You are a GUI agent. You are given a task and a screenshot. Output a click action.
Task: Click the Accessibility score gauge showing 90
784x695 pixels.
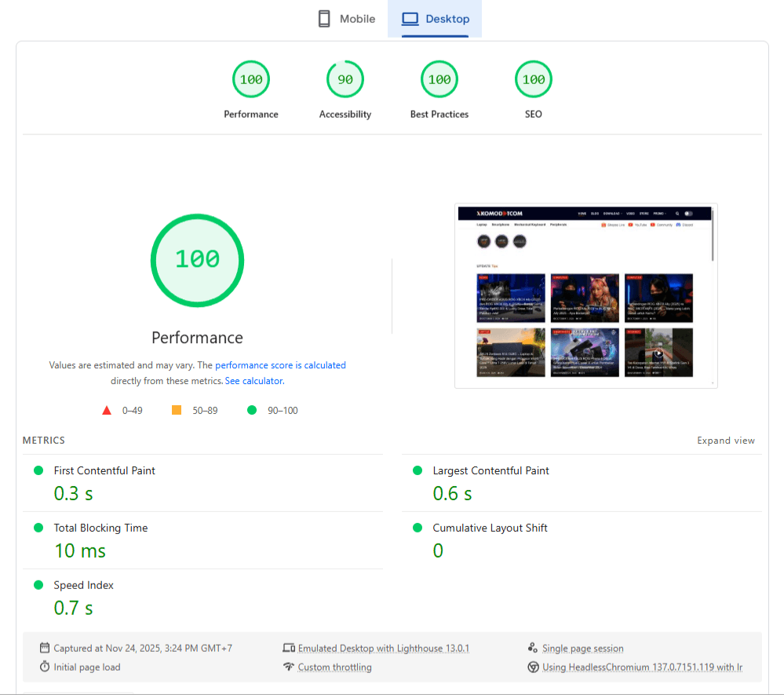(x=345, y=79)
